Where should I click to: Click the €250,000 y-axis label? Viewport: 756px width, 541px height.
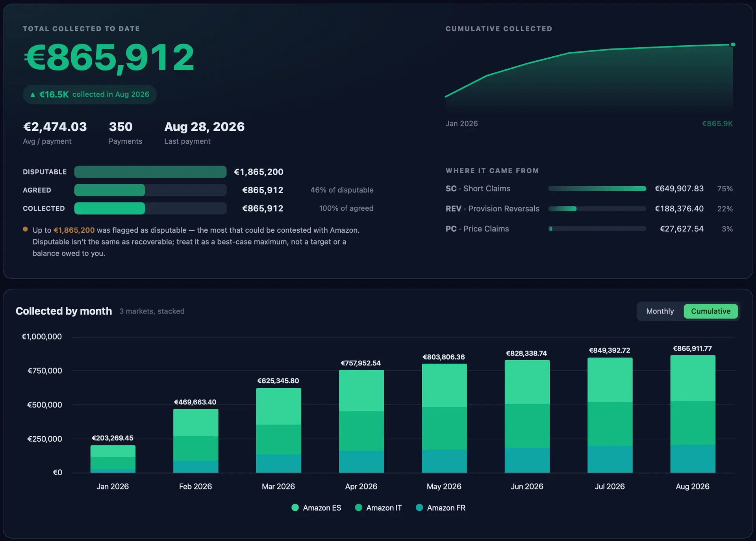(44, 439)
